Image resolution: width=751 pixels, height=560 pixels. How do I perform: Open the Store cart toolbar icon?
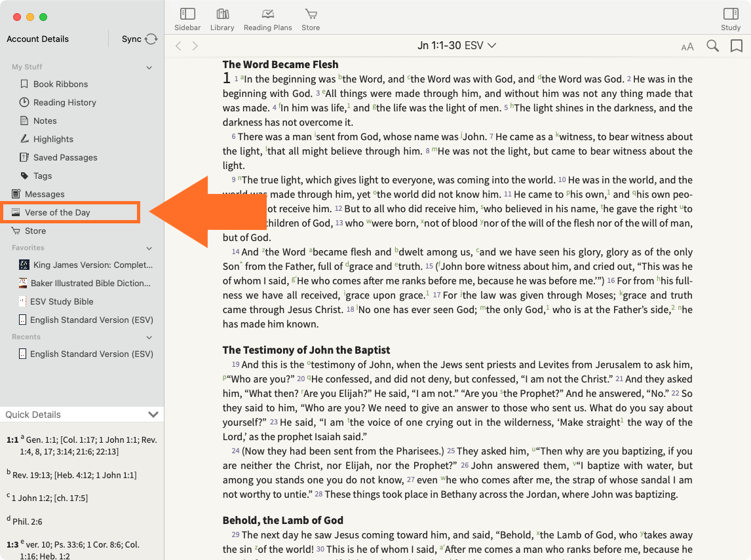(x=311, y=14)
